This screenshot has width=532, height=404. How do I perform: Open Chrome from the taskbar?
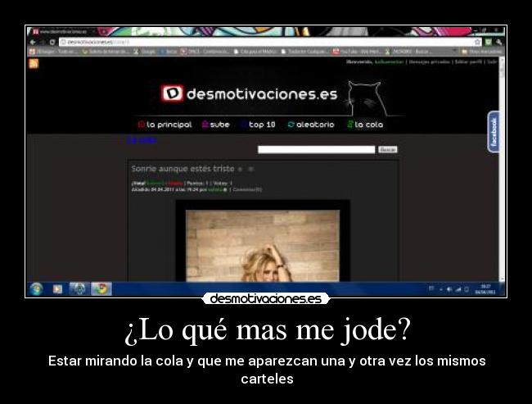point(101,289)
